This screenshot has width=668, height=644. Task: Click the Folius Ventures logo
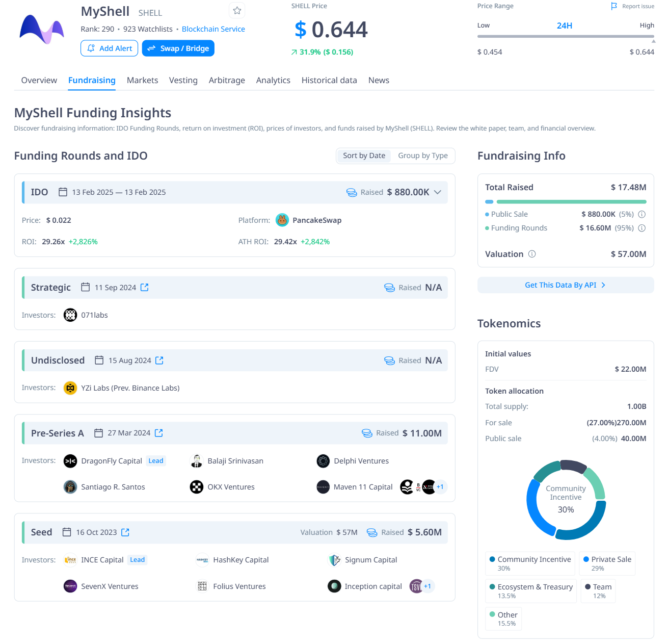point(202,586)
